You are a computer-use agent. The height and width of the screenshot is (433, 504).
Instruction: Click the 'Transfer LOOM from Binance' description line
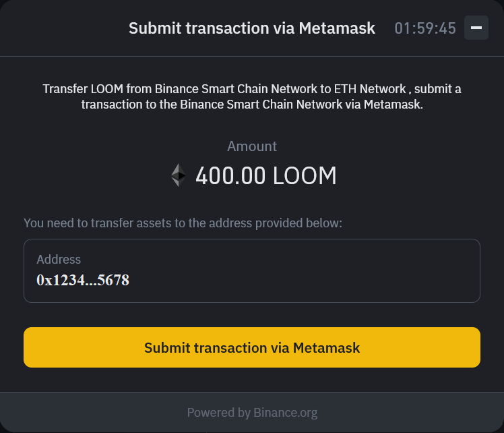click(252, 89)
